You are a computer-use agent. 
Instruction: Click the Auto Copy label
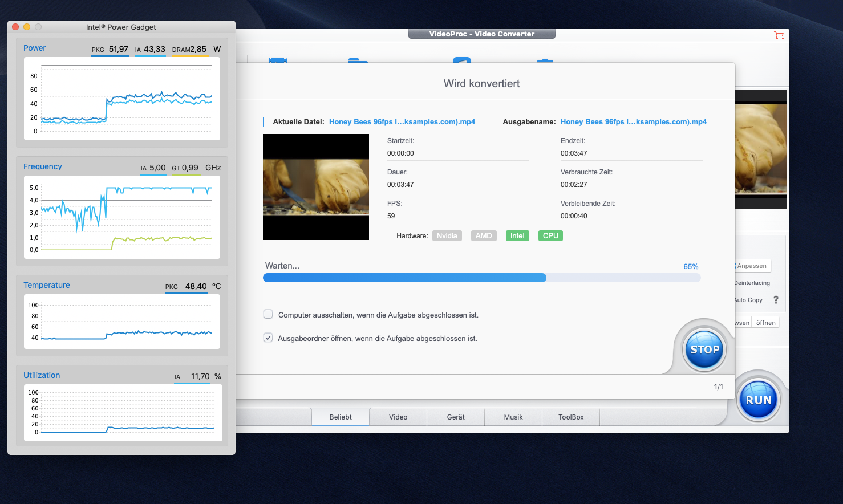[749, 300]
